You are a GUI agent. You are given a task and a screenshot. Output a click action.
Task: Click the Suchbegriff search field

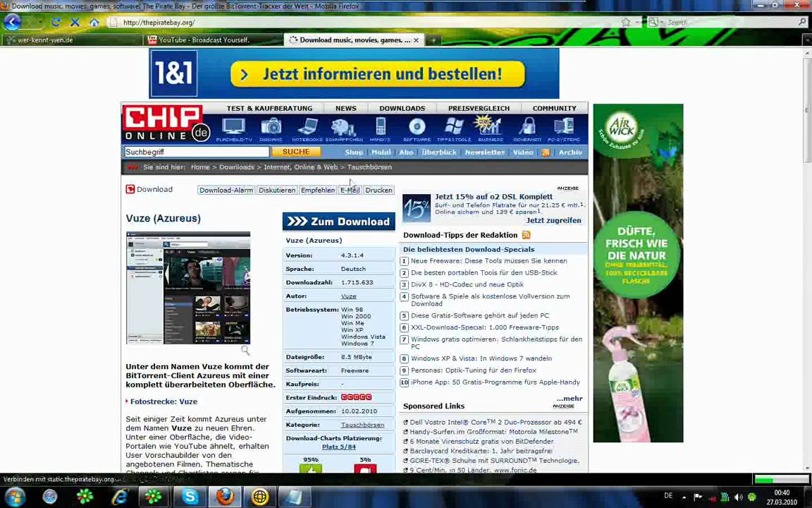tap(196, 152)
